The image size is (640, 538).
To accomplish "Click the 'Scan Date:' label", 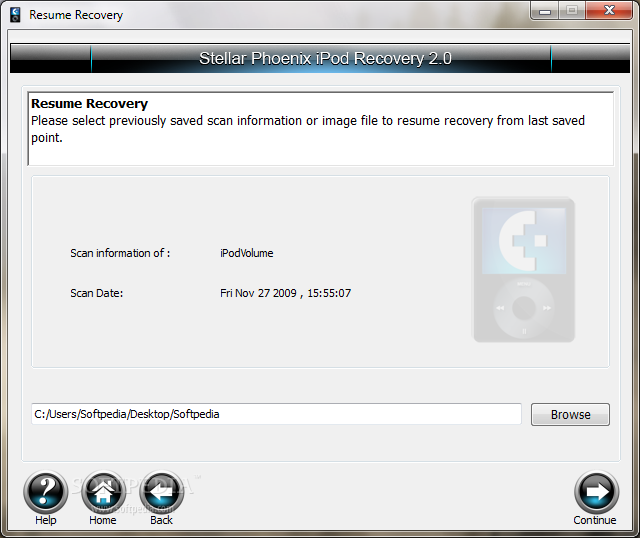I will [96, 293].
